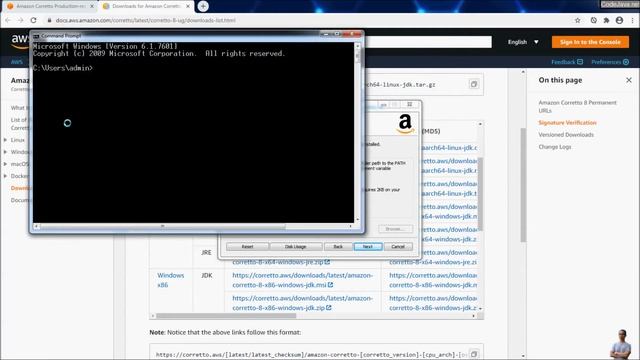Open the English language dropdown
Screen dimensions: 640x360
point(523,42)
